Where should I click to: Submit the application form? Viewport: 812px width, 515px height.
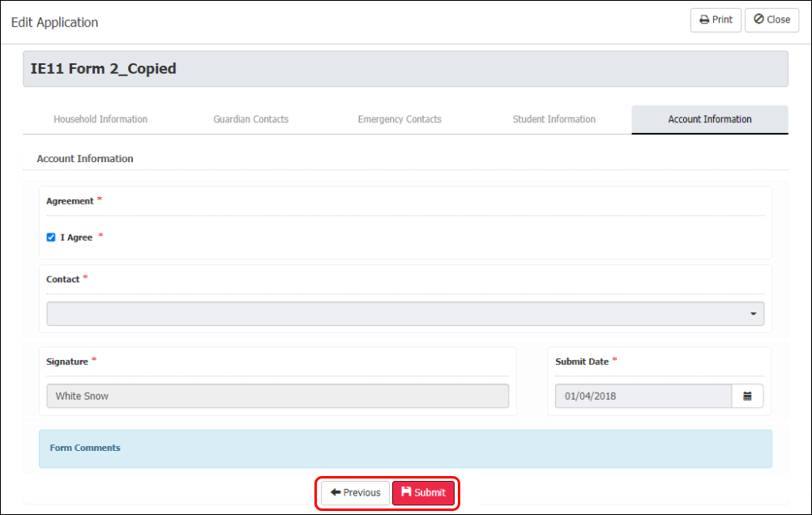(x=423, y=493)
